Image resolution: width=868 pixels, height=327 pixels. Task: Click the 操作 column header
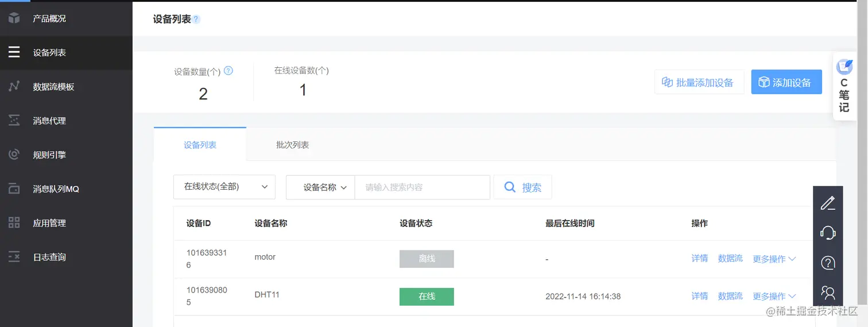700,223
